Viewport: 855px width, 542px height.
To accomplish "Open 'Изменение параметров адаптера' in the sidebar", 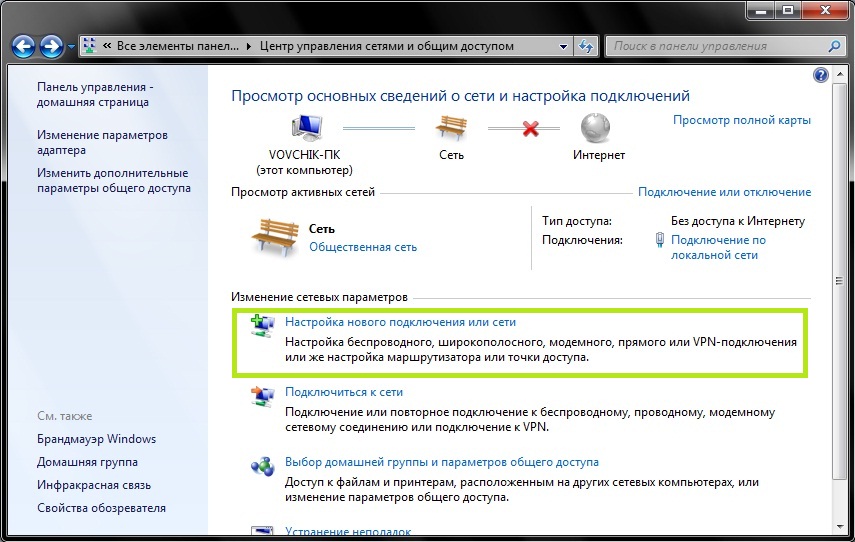I will tap(102, 143).
